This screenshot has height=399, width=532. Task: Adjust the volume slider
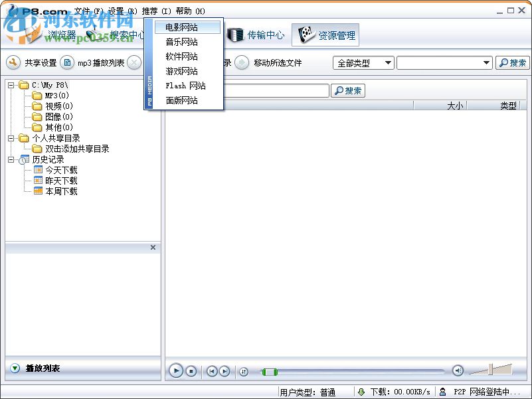coord(491,370)
